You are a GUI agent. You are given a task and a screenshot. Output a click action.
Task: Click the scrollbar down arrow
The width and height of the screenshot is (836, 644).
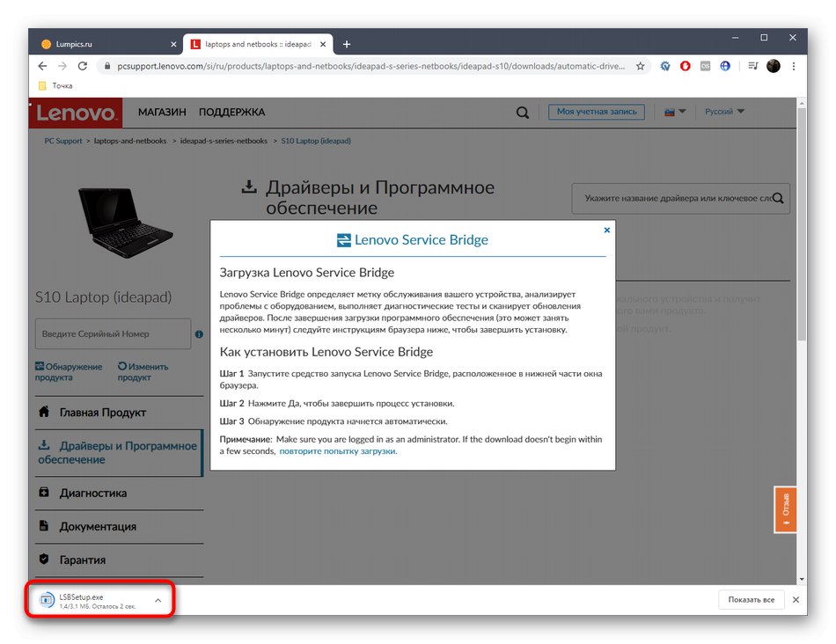click(x=802, y=580)
